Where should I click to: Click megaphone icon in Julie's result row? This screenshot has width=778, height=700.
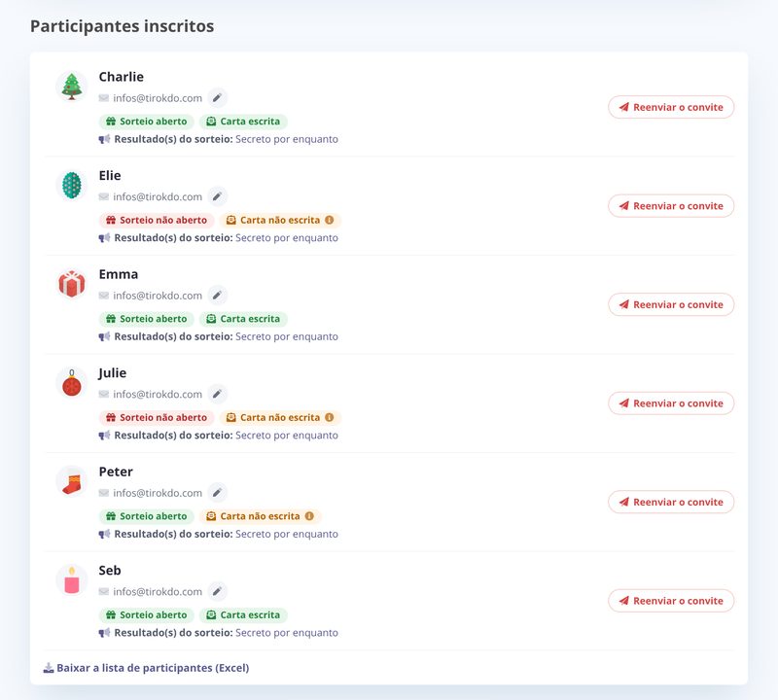point(104,436)
